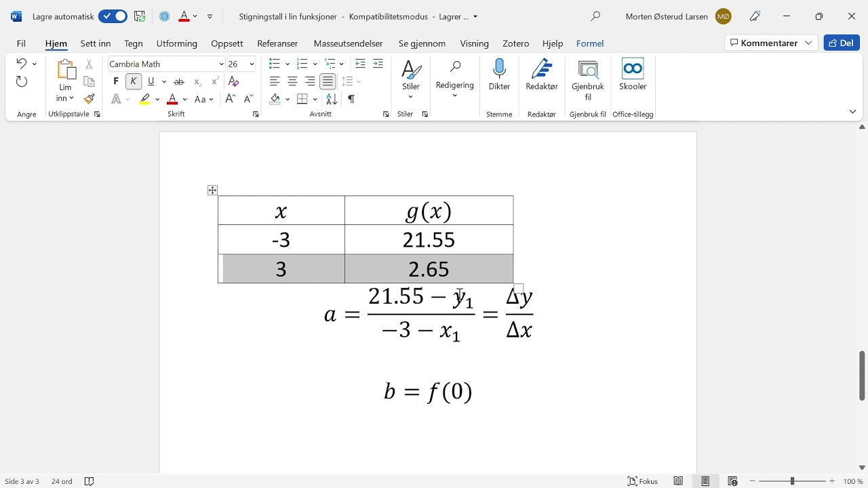The image size is (868, 488).
Task: Switch to the Sett inn tab
Action: (96, 43)
